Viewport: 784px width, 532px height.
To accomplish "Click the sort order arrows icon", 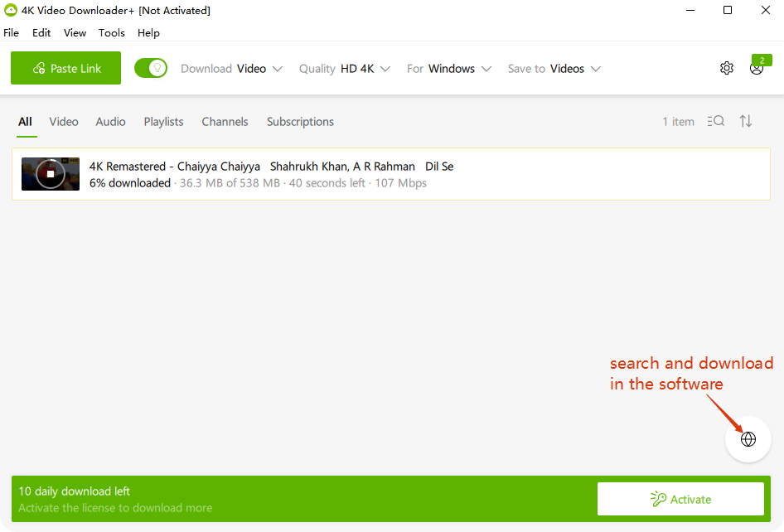I will tap(746, 121).
